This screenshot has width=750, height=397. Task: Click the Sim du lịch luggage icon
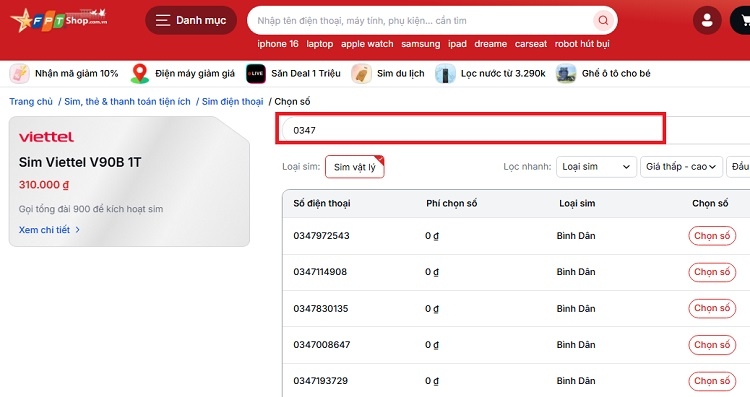pos(361,74)
